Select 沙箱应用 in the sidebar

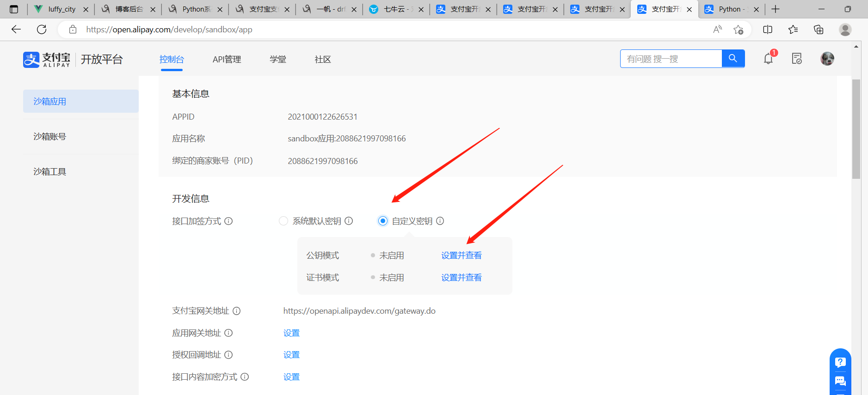tap(81, 101)
